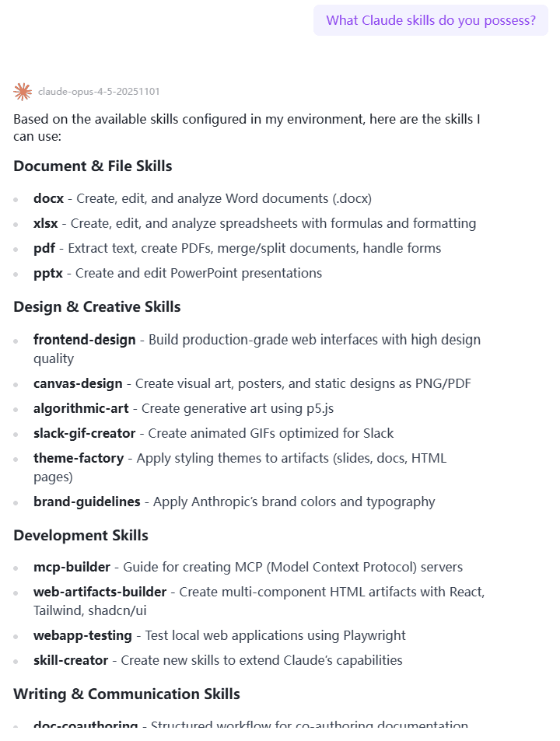This screenshot has width=560, height=741.
Task: Click the Document & File Skills heading
Action: (x=93, y=166)
